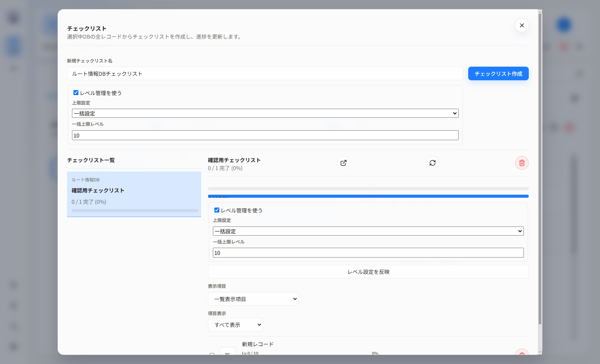Viewport: 600px width, 364px height.
Task: Open 確認用チェックリスト in a new window
Action: [x=343, y=163]
